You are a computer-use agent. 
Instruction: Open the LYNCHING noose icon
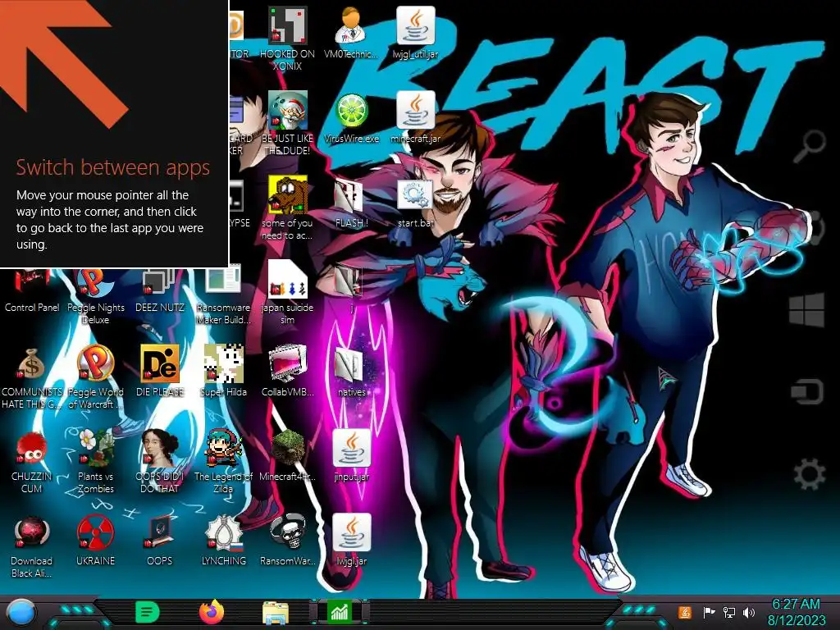(x=223, y=533)
